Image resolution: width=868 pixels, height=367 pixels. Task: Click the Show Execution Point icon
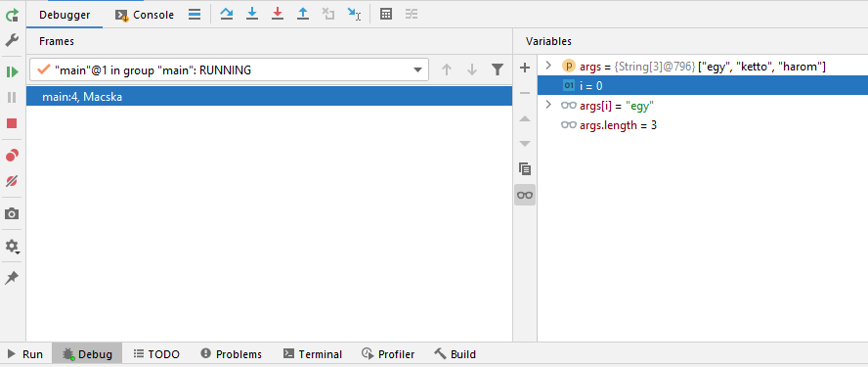pos(195,15)
